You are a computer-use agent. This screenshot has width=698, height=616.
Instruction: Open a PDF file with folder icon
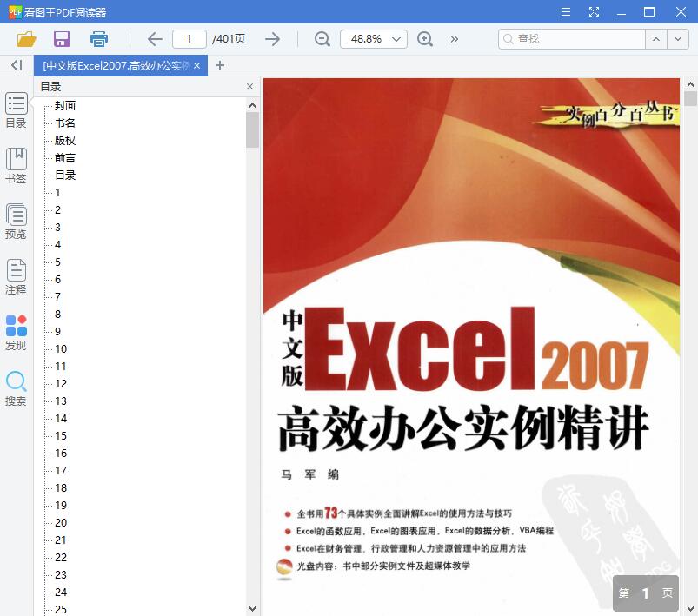[26, 39]
